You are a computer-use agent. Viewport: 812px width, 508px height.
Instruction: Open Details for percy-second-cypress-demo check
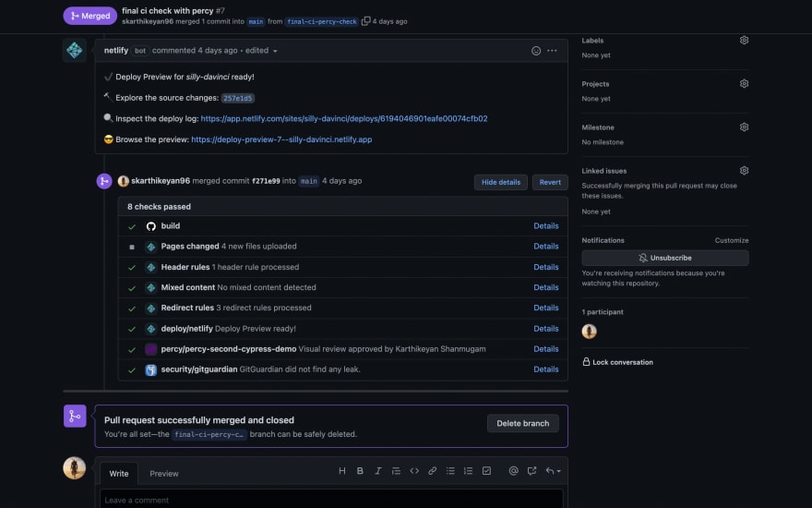[x=546, y=349]
